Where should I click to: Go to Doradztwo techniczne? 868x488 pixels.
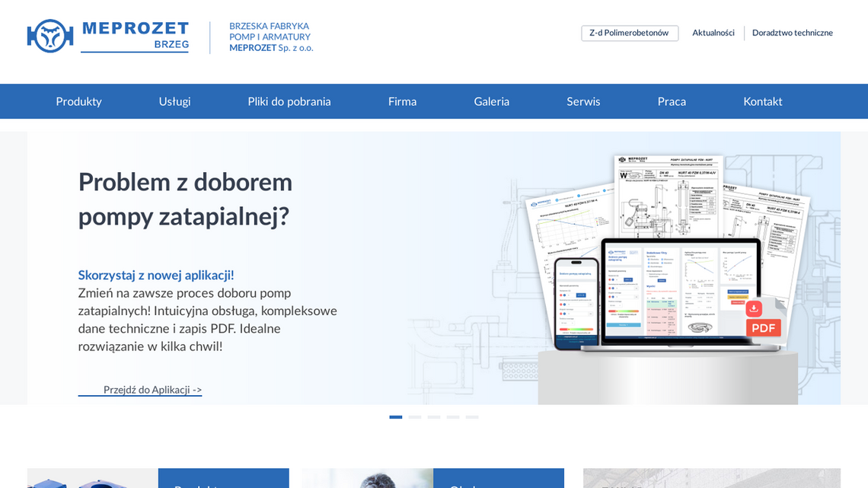tap(792, 33)
